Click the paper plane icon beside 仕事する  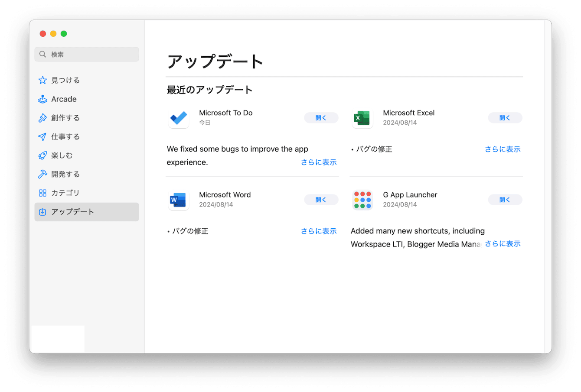42,136
